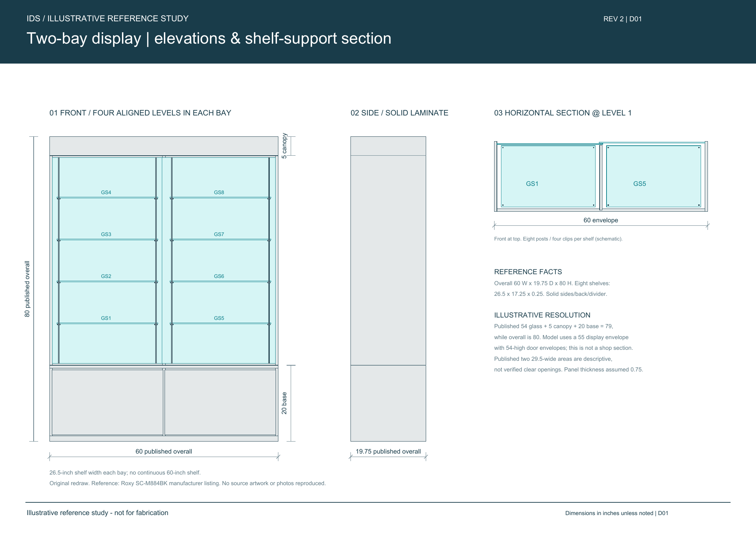Image resolution: width=756 pixels, height=535 pixels.
Task: Click the GS2 shelf label
Action: pyautogui.click(x=106, y=276)
